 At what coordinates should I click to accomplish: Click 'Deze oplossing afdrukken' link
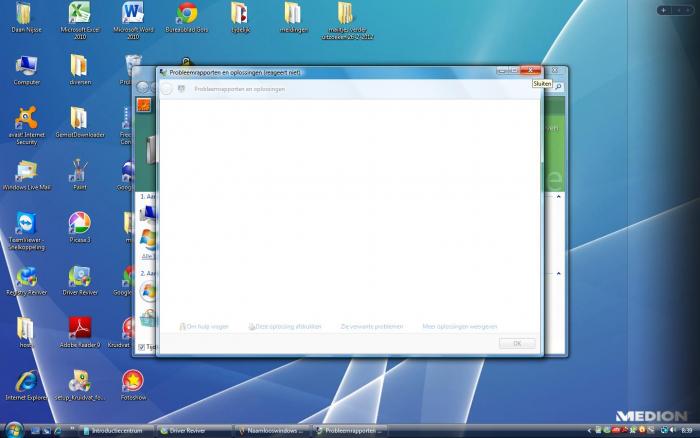pos(285,327)
